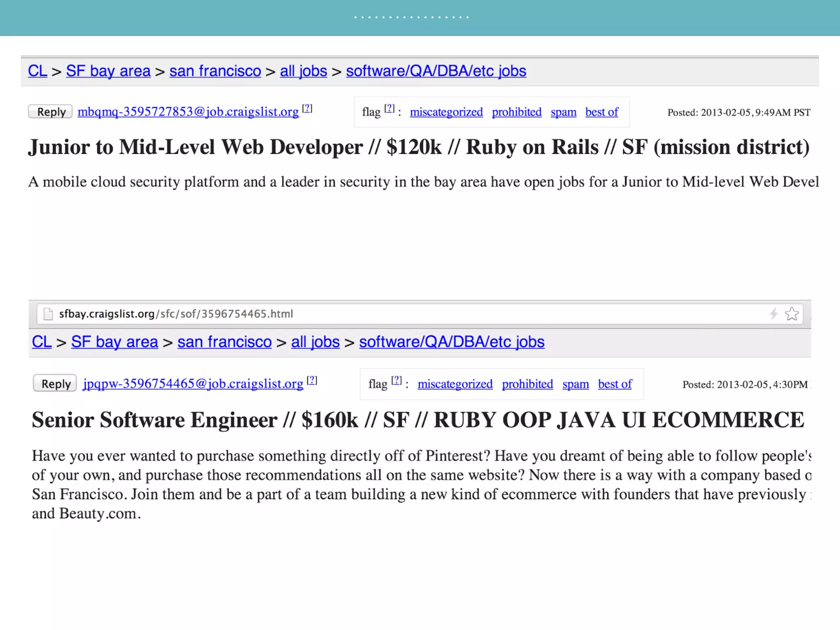Open SF bay area in top breadcrumb

pos(108,71)
